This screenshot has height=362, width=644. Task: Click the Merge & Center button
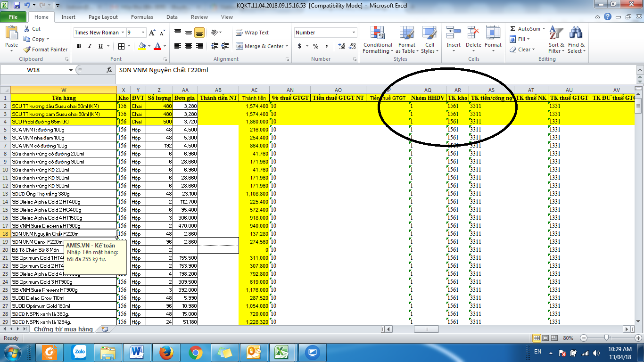260,46
